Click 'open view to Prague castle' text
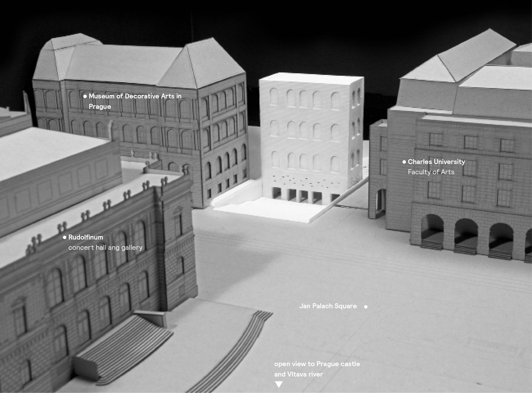Image resolution: width=532 pixels, height=393 pixels. (317, 364)
